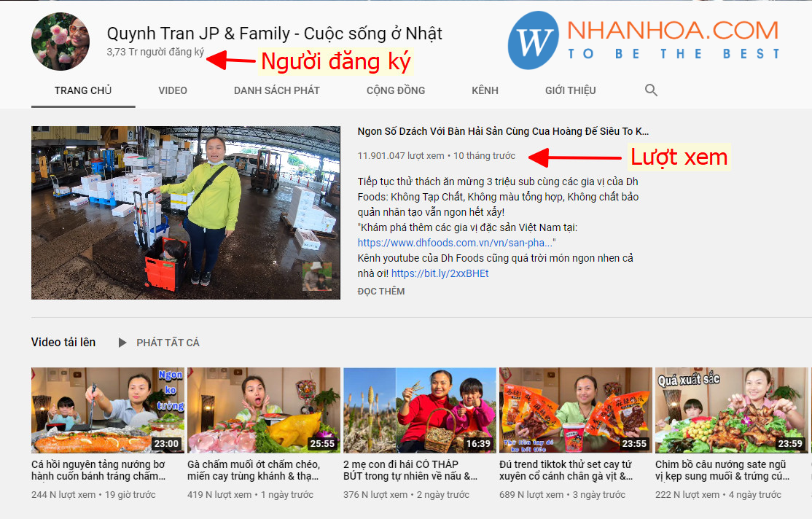Open the GIỚI THIỆU tab
Image resolution: width=812 pixels, height=519 pixels.
(570, 90)
